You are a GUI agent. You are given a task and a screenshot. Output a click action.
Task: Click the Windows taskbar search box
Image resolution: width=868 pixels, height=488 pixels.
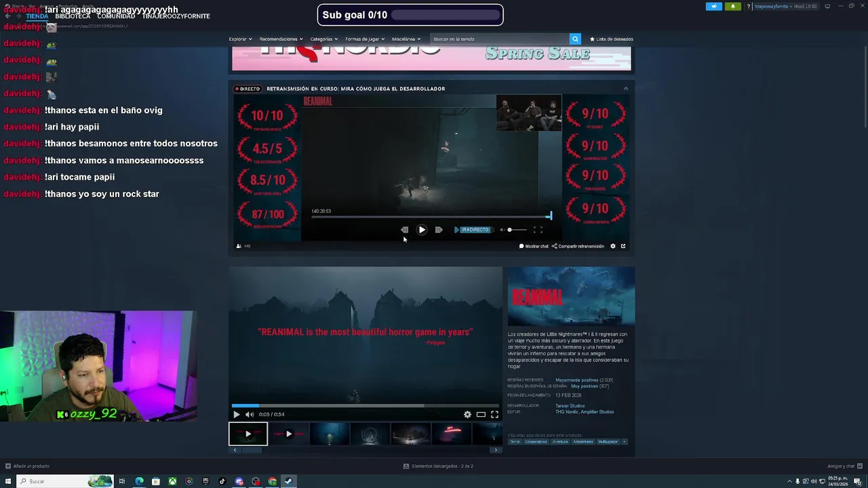pyautogui.click(x=64, y=481)
